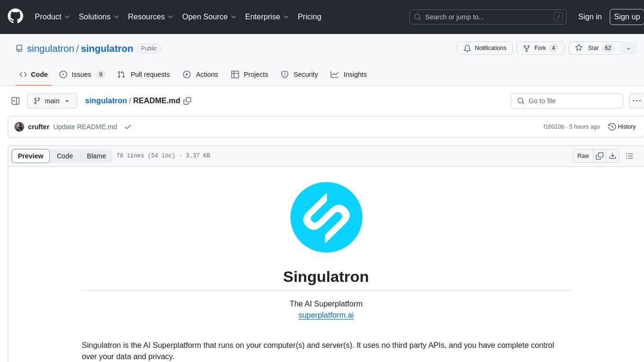Screen dimensions: 644x362
Task: Open the more file actions menu
Action: pyautogui.click(x=636, y=101)
